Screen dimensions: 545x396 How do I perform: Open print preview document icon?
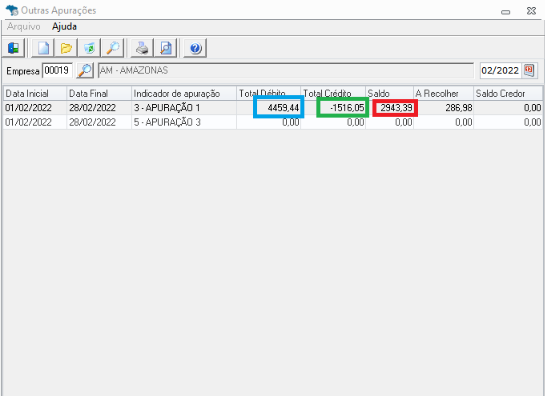(x=166, y=48)
